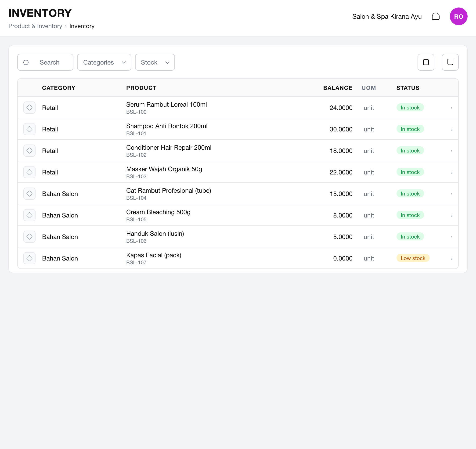Click Bahan Salon category in Cream Bleaching row
This screenshot has height=449, width=476.
(60, 215)
